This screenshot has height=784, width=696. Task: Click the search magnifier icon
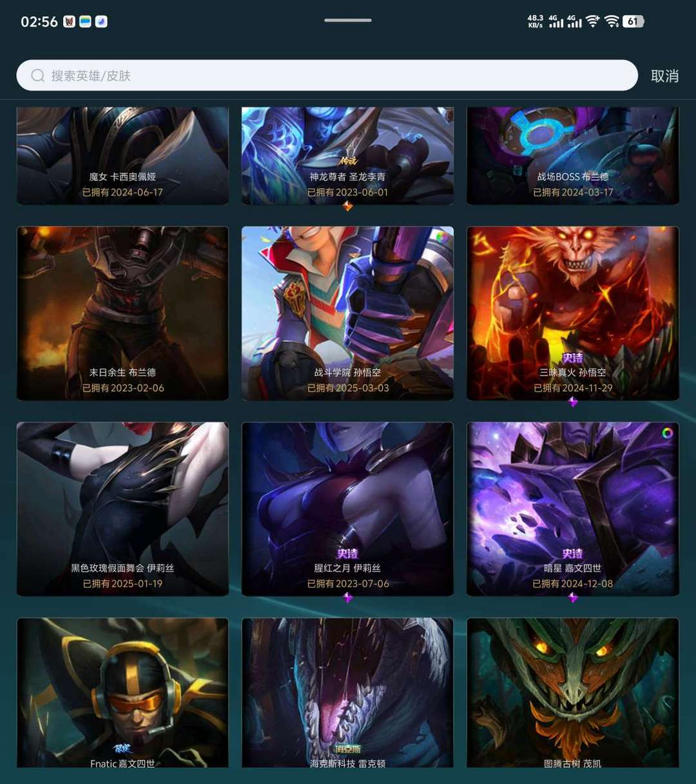pyautogui.click(x=38, y=76)
